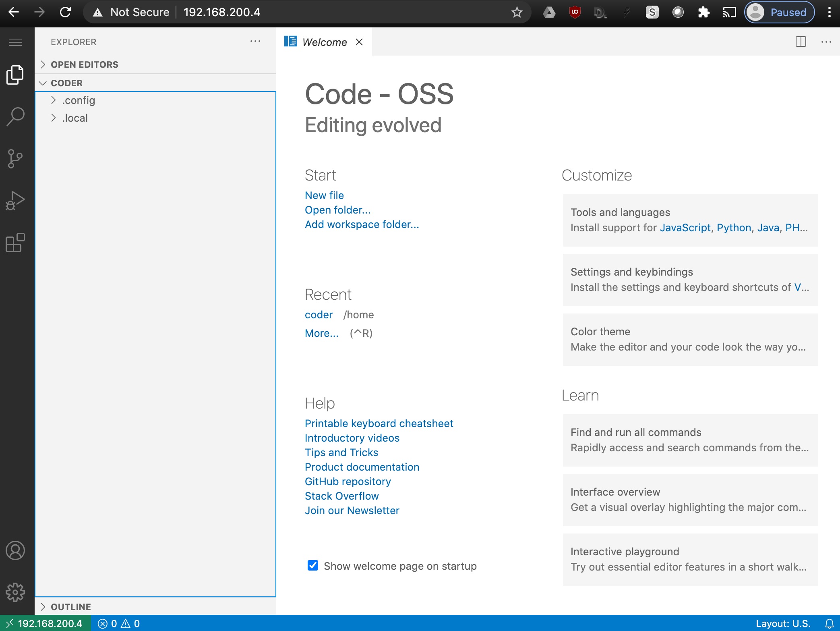Click the Open folder... link

(x=337, y=210)
